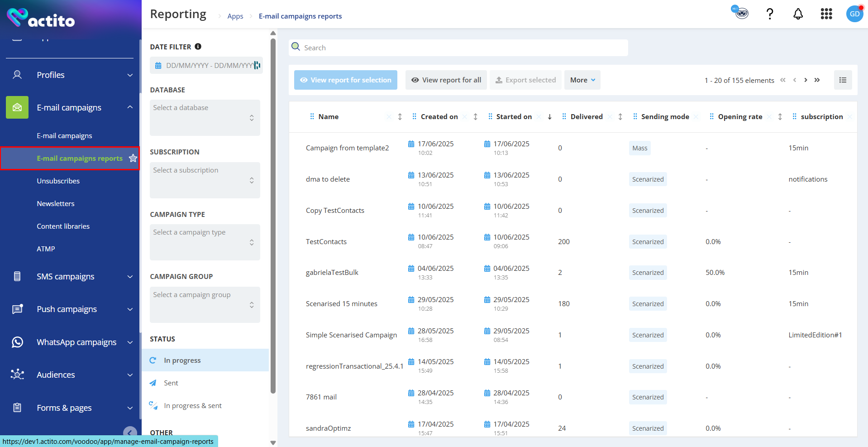Open ATMP menu item

pyautogui.click(x=46, y=249)
